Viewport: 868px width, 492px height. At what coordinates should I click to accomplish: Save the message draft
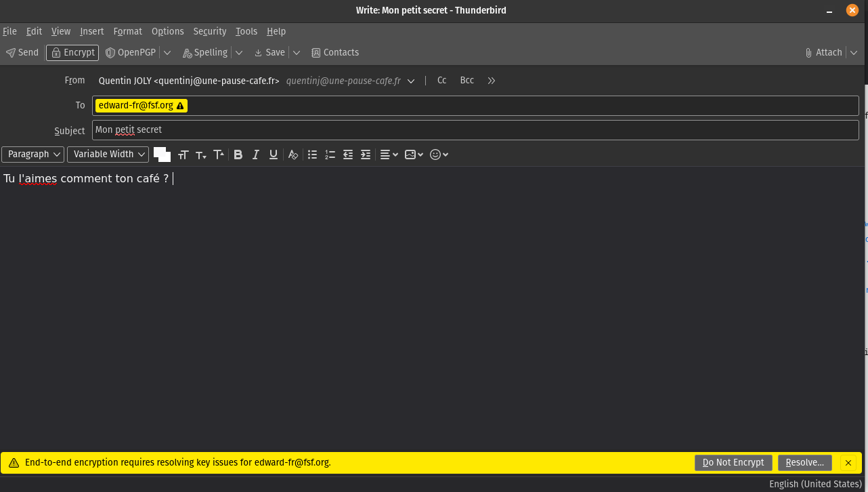click(269, 53)
